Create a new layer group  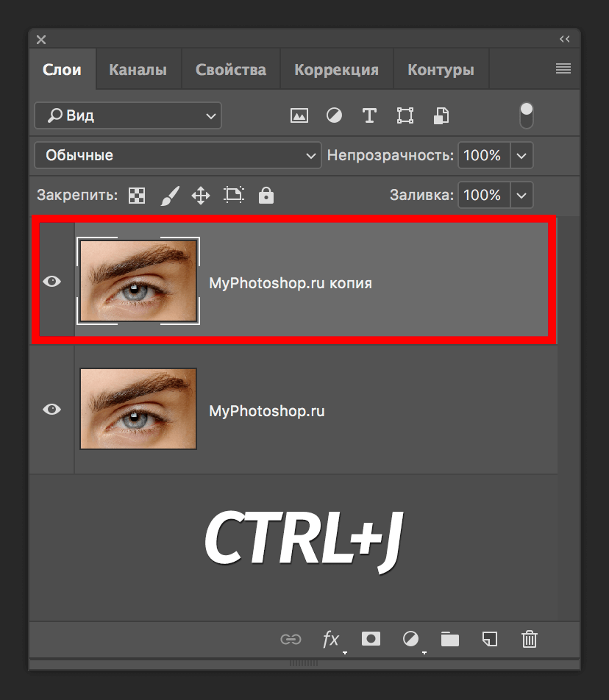(450, 640)
